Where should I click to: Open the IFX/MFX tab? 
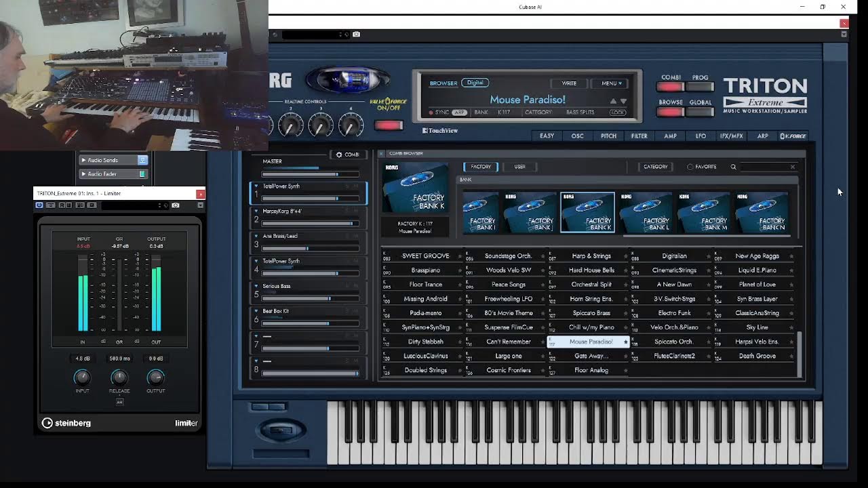(731, 136)
